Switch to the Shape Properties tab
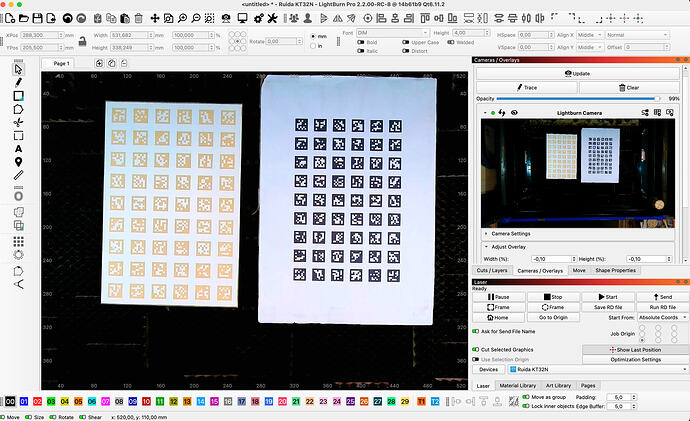 615,271
